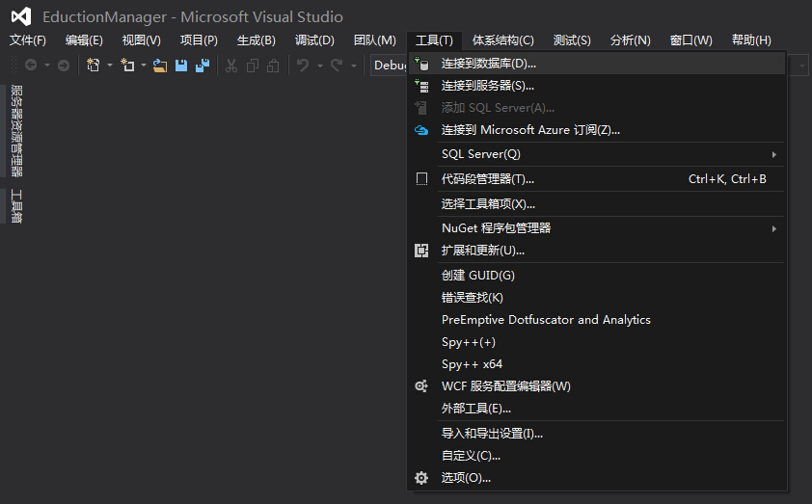
Task: Open the 体系结构(C) menu
Action: click(502, 40)
